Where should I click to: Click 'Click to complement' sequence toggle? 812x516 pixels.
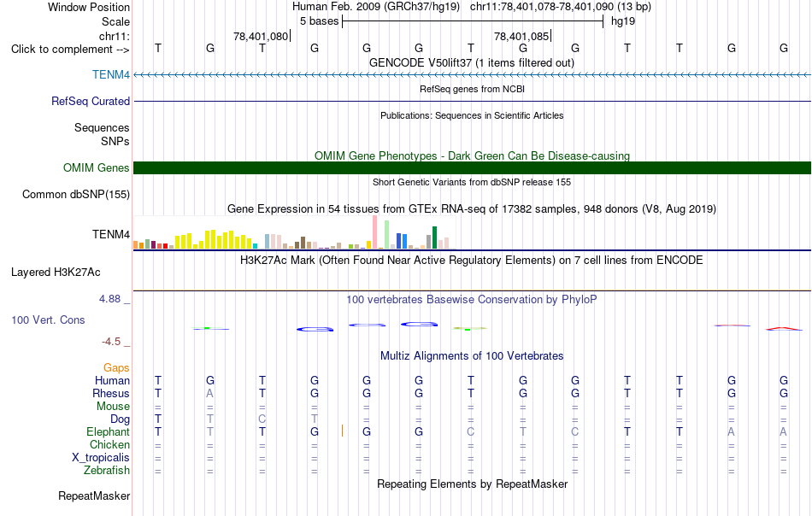[70, 50]
